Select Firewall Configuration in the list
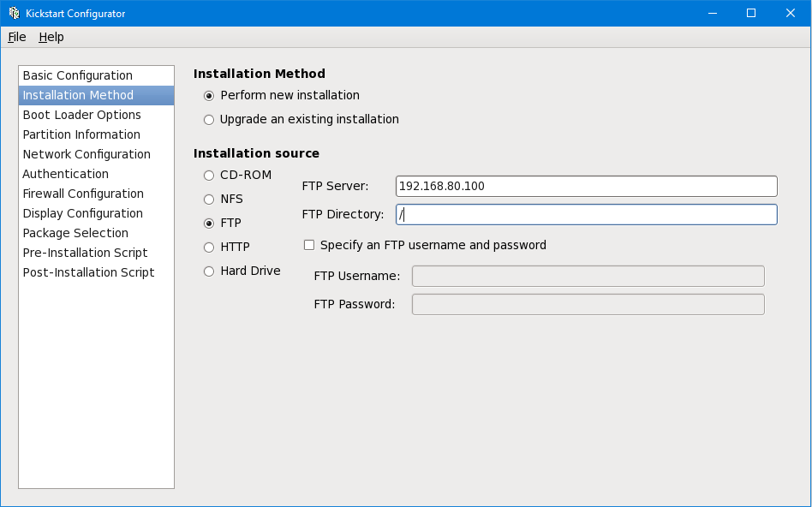 (x=83, y=194)
